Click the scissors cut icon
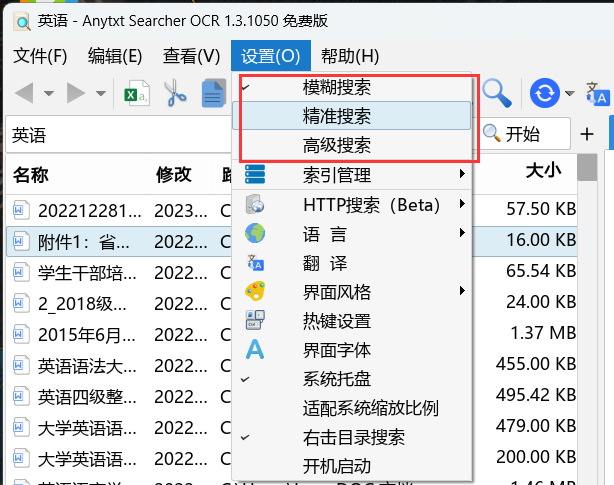614x485 pixels. 175,93
